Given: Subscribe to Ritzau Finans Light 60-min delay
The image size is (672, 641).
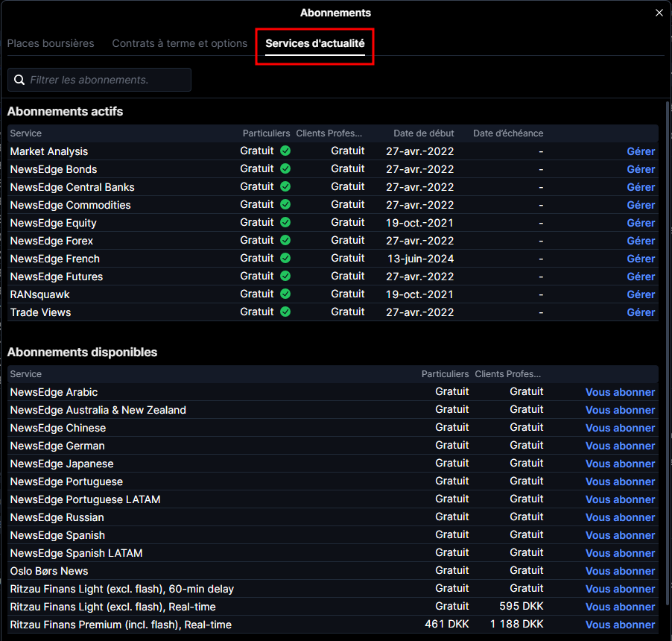Looking at the screenshot, I should coord(620,589).
